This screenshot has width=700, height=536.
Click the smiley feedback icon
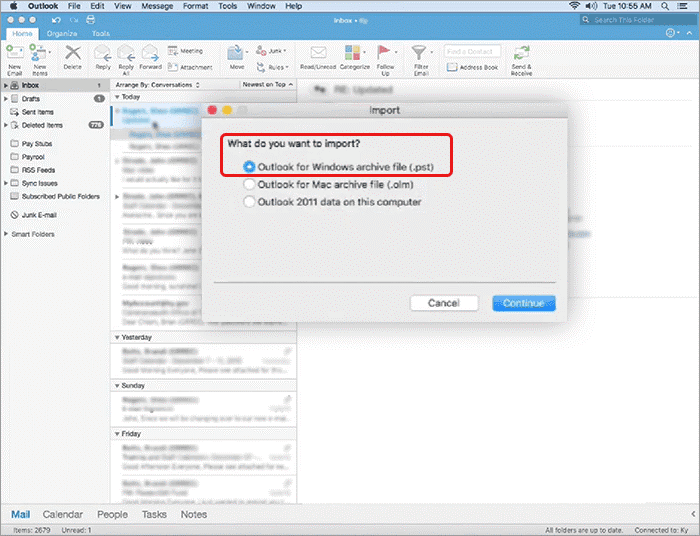pos(670,33)
